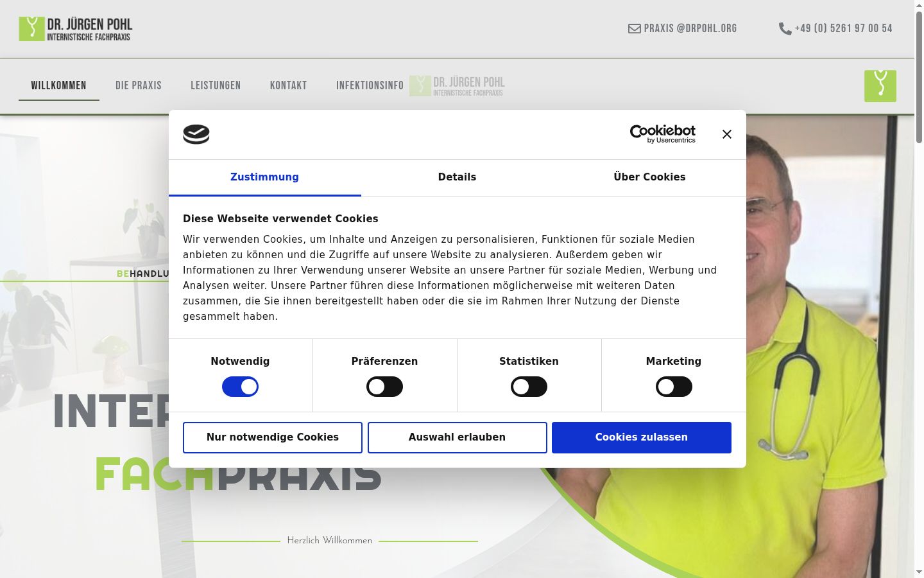
Task: Turn on the Marketing cookies switch
Action: coord(674,387)
